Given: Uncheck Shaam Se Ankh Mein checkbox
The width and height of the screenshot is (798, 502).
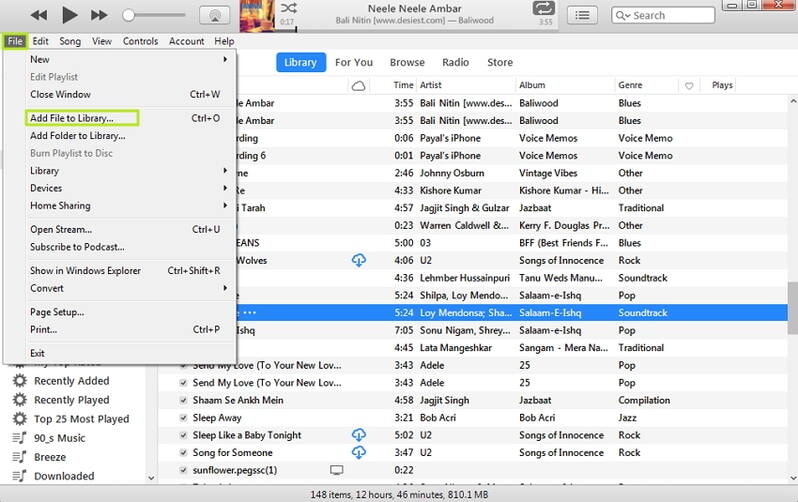Looking at the screenshot, I should pos(183,400).
